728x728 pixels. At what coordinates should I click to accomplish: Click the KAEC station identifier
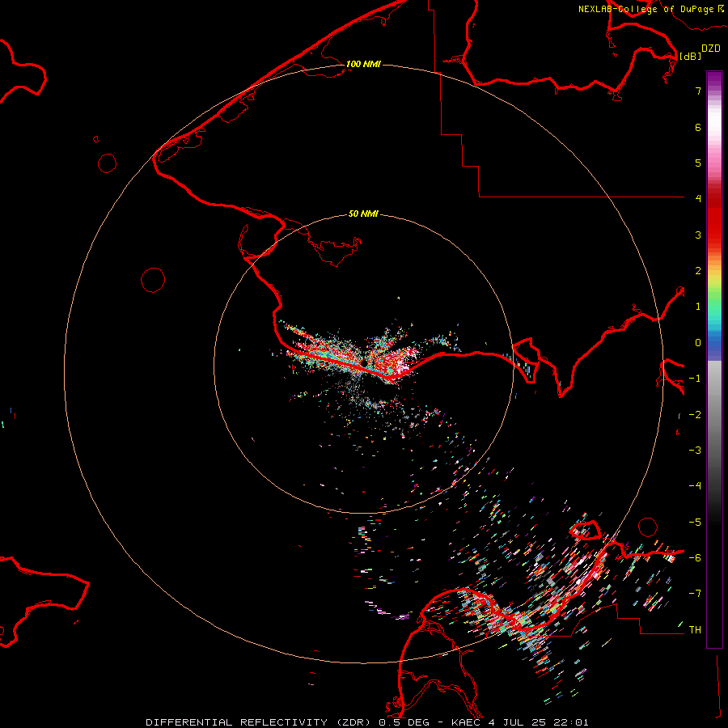point(467,722)
